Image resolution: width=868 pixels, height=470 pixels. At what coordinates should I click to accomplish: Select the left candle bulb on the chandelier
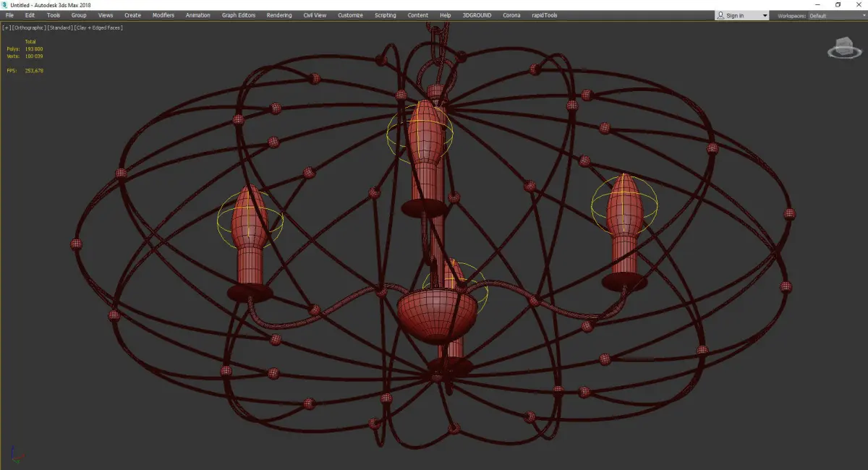pyautogui.click(x=250, y=216)
